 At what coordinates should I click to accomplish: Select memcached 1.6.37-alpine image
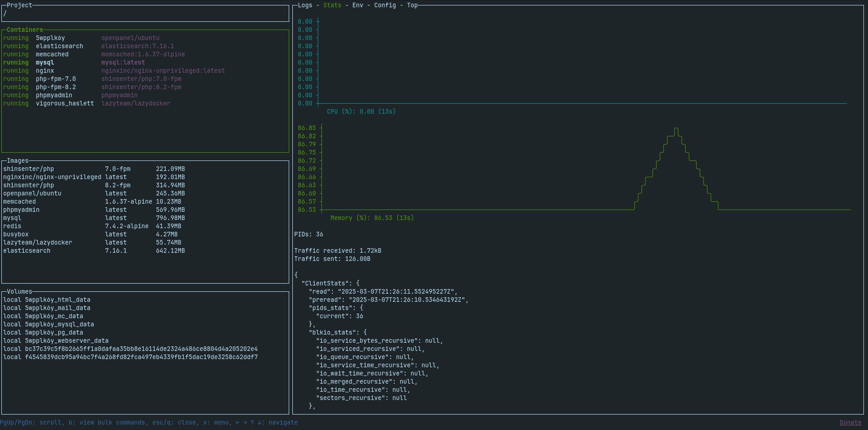[x=145, y=201]
